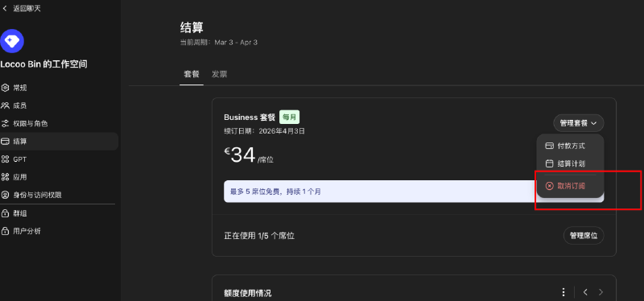Select 结算 in the sidebar
The height and width of the screenshot is (301, 644).
(x=59, y=142)
